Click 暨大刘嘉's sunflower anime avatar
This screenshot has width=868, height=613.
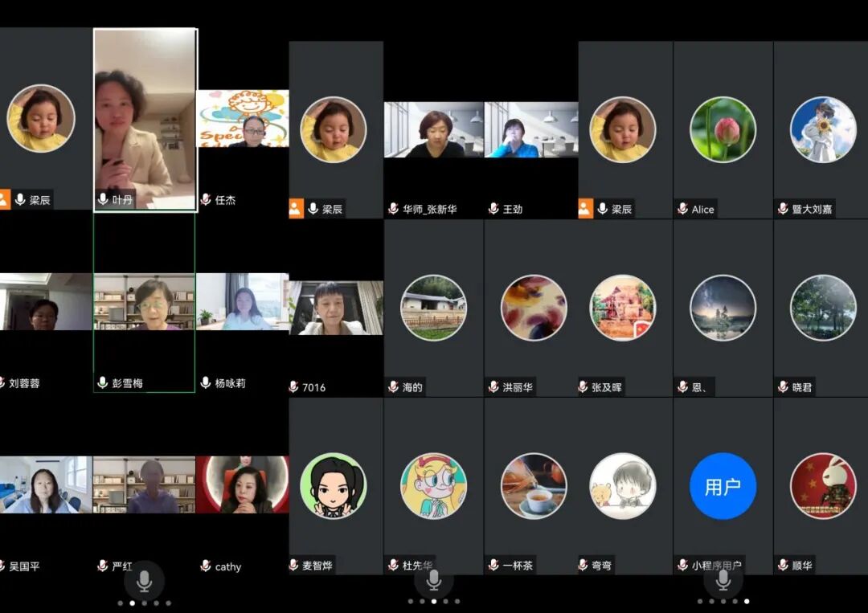pyautogui.click(x=823, y=129)
